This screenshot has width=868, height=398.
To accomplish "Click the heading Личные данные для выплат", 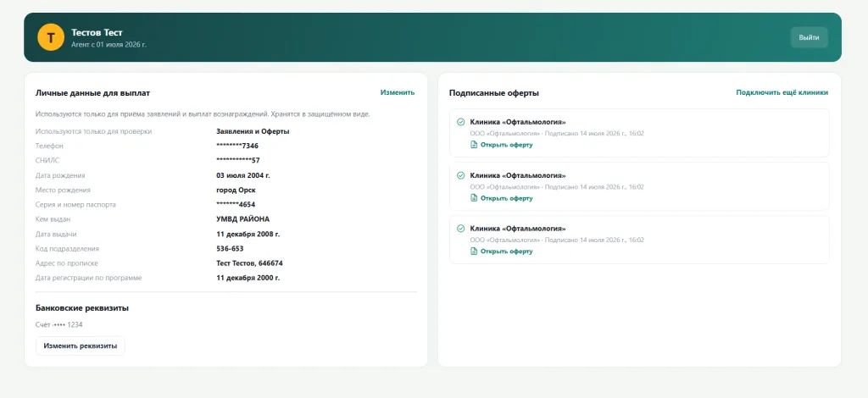I will click(x=92, y=93).
